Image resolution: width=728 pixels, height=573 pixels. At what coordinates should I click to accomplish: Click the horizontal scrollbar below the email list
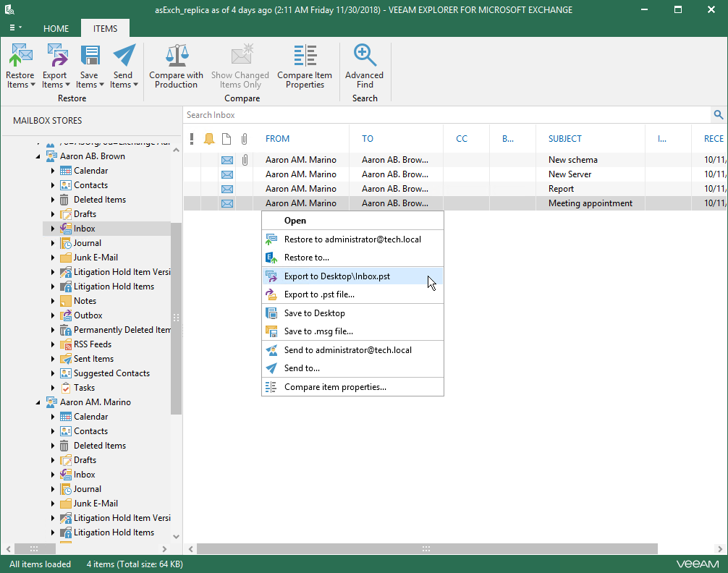tap(427, 549)
